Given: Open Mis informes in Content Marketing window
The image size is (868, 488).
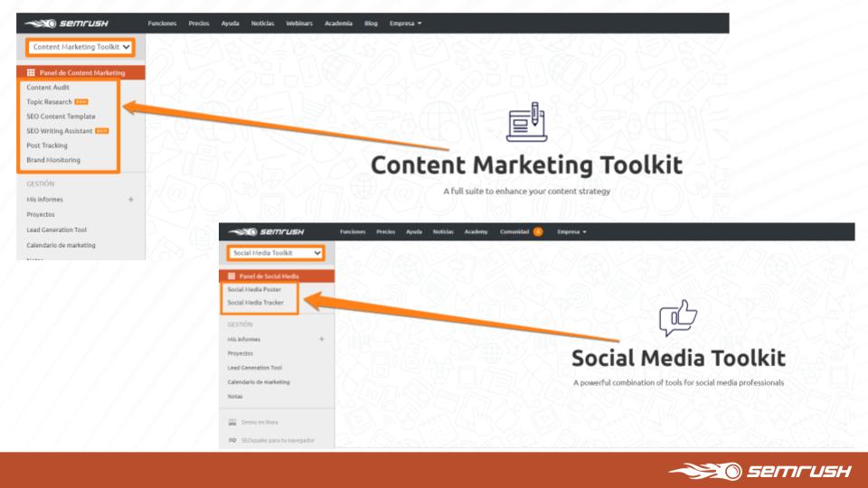Looking at the screenshot, I should [x=45, y=199].
